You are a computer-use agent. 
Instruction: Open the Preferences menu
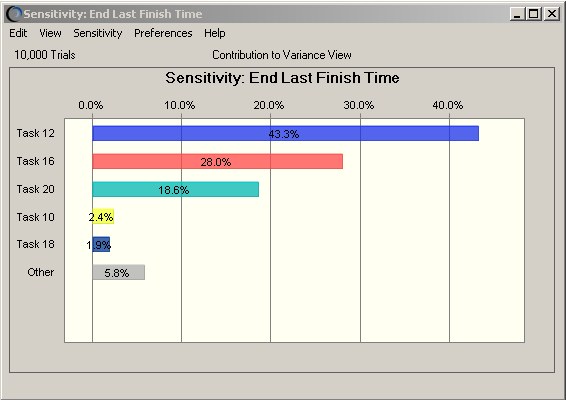click(x=163, y=33)
